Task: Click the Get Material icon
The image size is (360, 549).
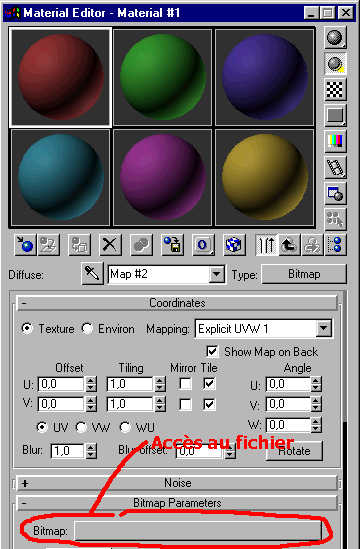Action: click(25, 245)
